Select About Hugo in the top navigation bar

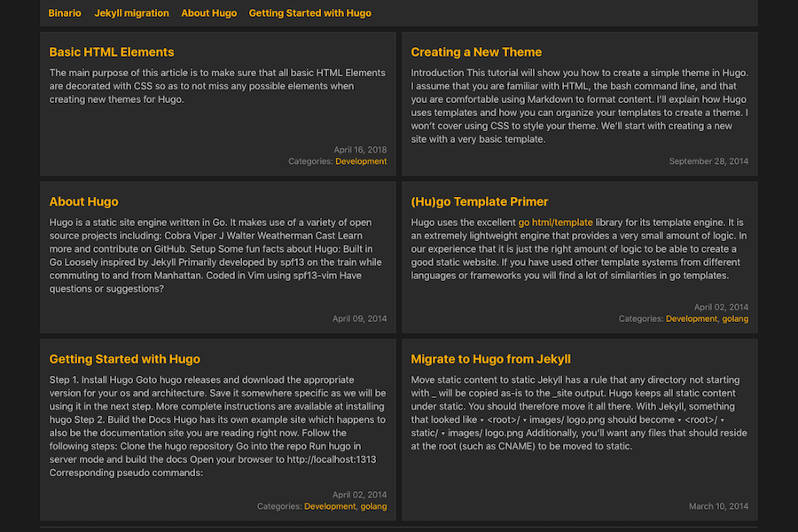tap(208, 13)
